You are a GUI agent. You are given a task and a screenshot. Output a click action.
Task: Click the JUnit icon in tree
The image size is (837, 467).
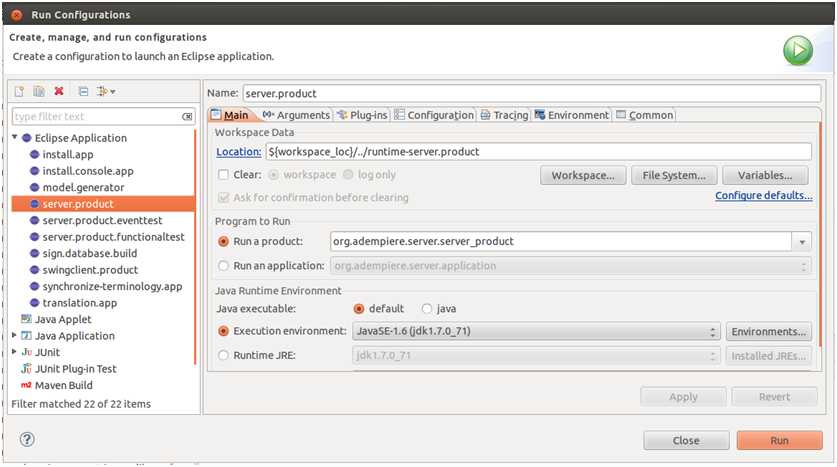point(26,352)
